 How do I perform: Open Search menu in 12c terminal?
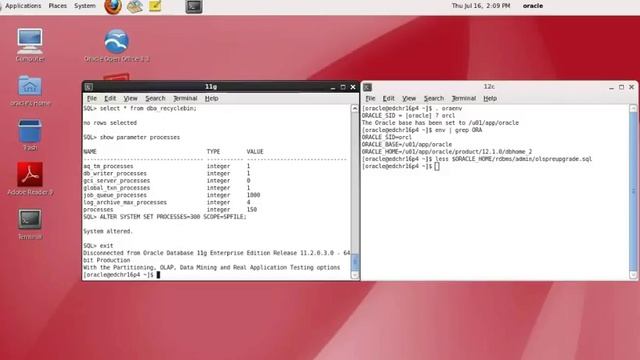tap(433, 98)
